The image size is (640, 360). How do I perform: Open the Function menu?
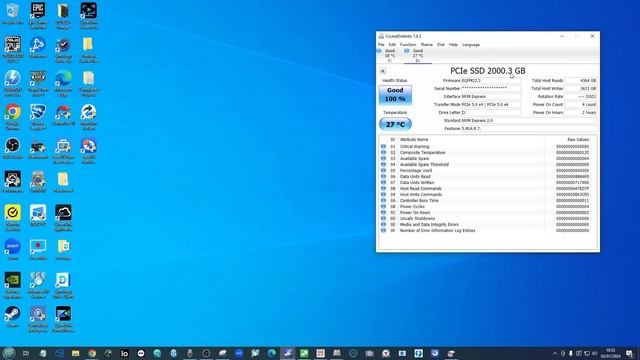tap(408, 44)
